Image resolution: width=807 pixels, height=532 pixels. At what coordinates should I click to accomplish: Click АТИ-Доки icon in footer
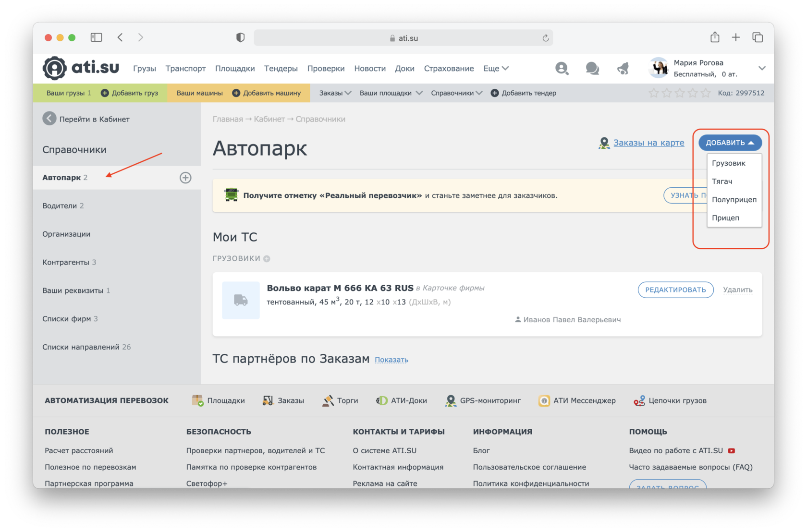[382, 400]
